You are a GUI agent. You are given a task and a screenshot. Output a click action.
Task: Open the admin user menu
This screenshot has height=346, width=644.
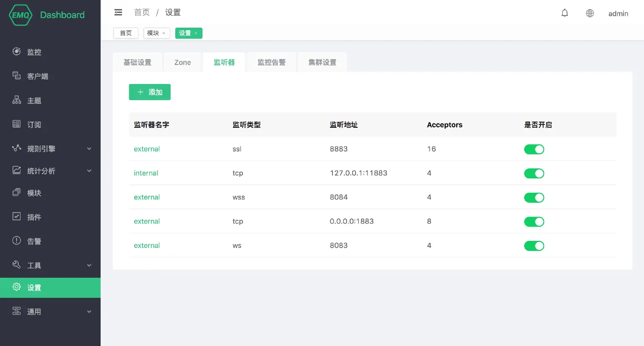(618, 13)
